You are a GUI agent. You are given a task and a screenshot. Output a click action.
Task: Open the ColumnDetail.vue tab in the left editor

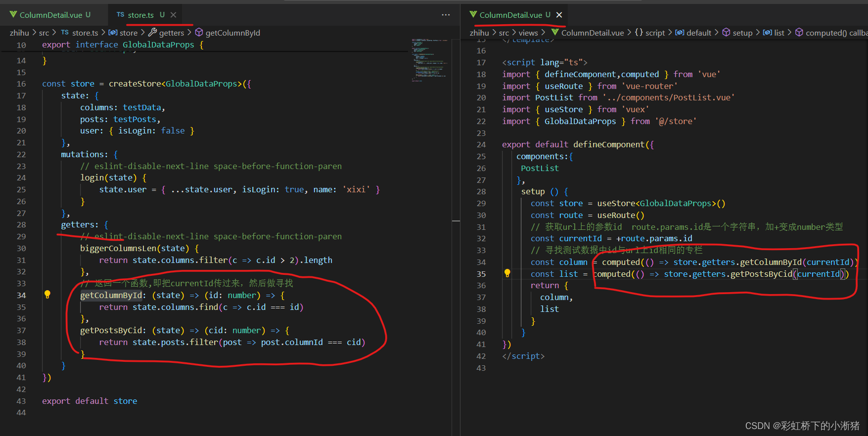[50, 15]
